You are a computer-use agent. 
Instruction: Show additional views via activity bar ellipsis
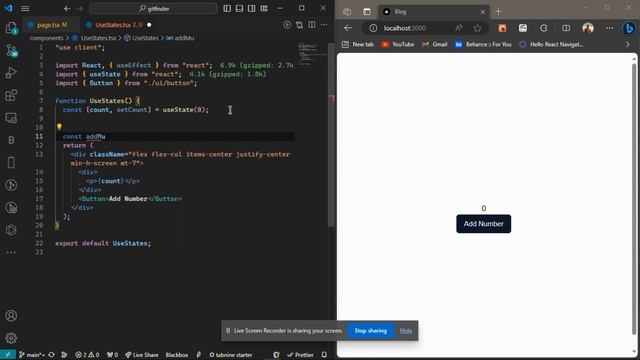[x=11, y=253]
